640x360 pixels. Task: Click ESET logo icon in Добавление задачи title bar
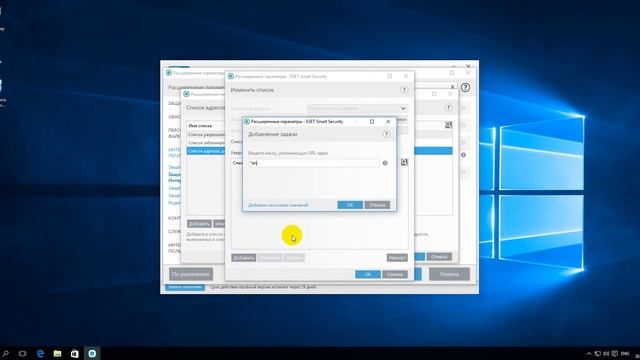click(x=247, y=122)
